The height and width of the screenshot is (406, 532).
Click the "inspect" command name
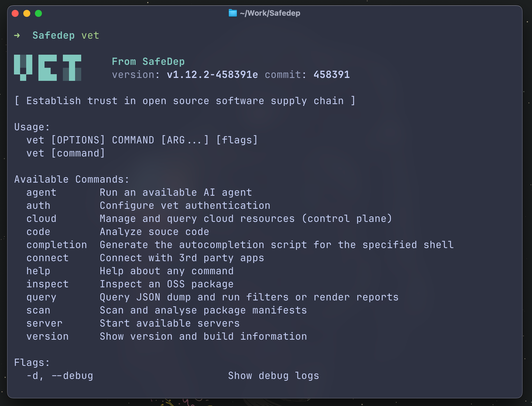(47, 284)
